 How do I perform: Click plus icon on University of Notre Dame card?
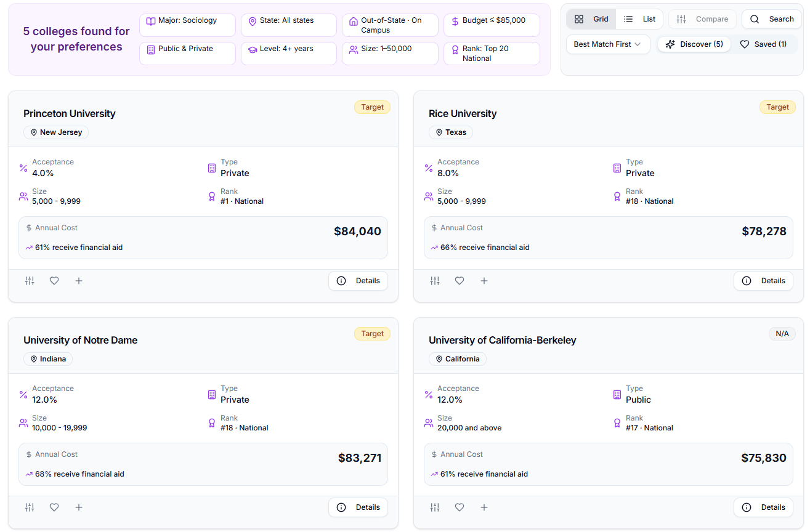[79, 507]
